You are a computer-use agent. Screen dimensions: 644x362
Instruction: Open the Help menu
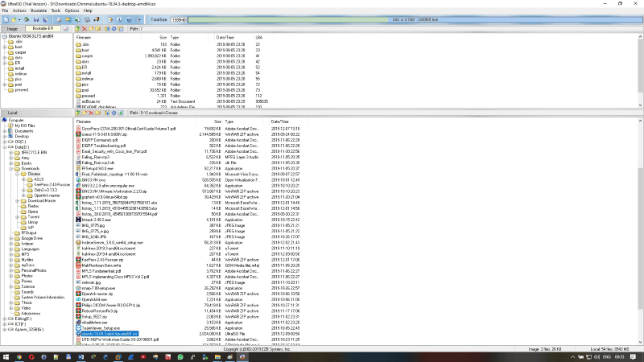pyautogui.click(x=88, y=10)
